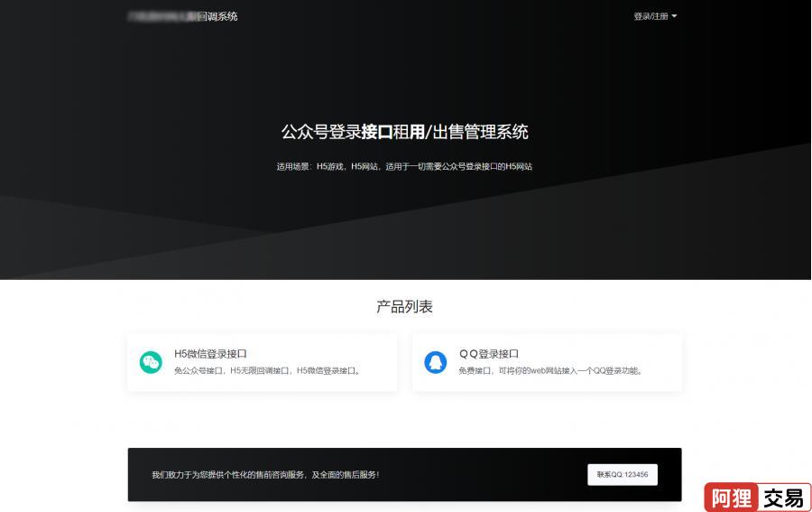Click the red 阿狸 watermark badge
This screenshot has height=512, width=812.
click(x=731, y=498)
